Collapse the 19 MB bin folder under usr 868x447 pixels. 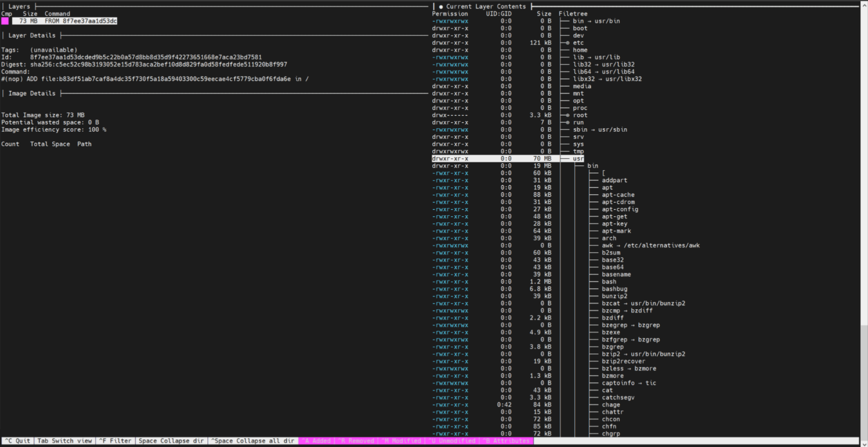point(592,166)
